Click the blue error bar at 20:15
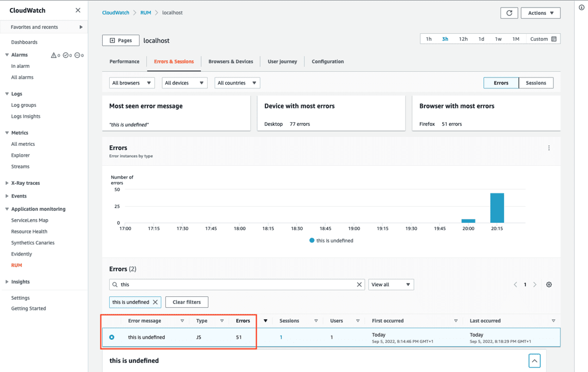 point(497,208)
